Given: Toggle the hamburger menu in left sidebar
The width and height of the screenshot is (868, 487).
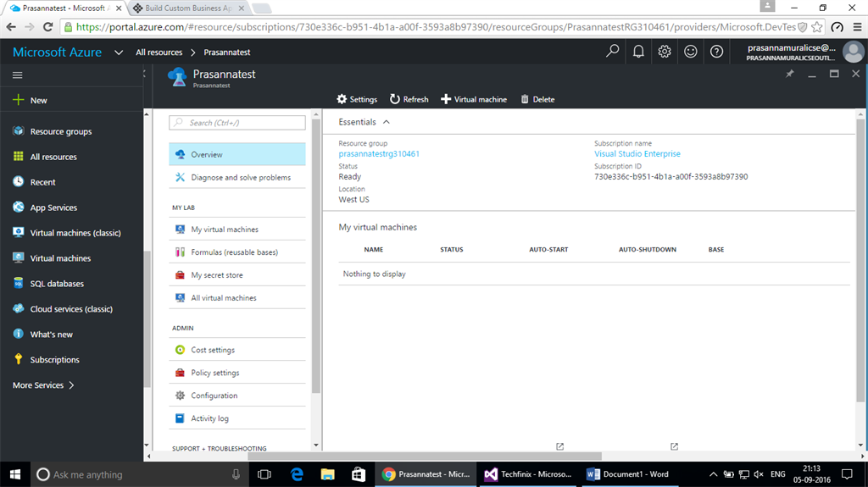Looking at the screenshot, I should point(18,75).
